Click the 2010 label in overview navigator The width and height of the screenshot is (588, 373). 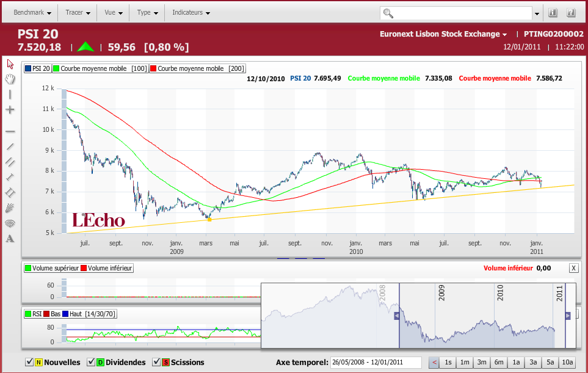coord(500,293)
